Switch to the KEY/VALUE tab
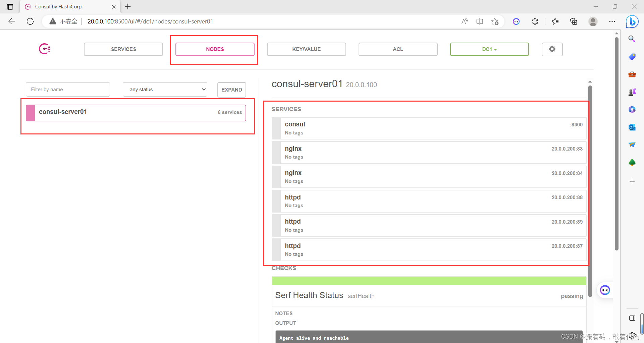Viewport: 644px width, 343px height. (x=307, y=49)
